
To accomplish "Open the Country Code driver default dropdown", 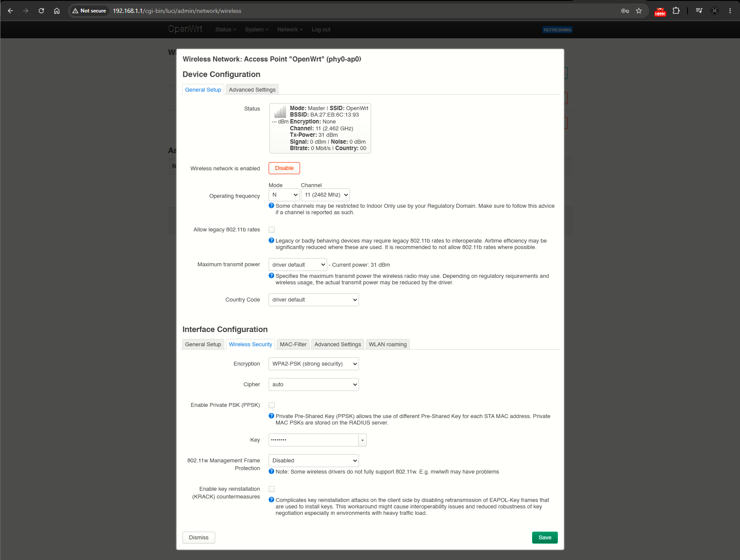I will click(314, 300).
